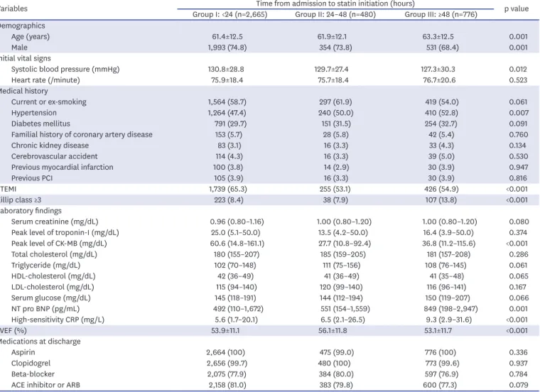540x392 pixels.
Task: Click 'Previous myocardial infarction' row label
Action: pos(63,168)
